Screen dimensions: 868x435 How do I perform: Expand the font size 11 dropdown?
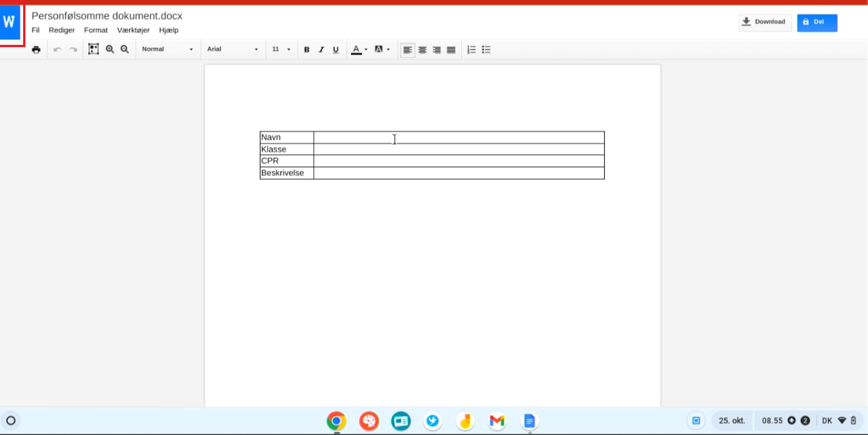tap(281, 49)
